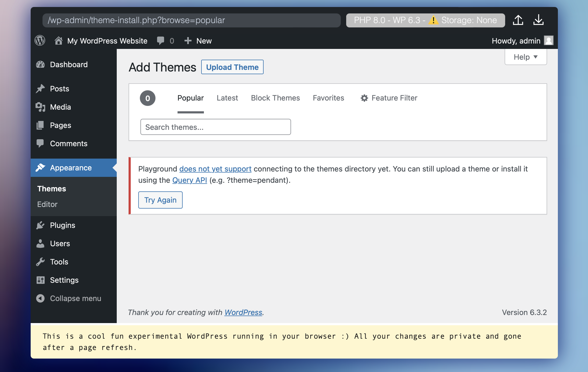Screen dimensions: 588x372
Task: Click the Feature Filter gear icon
Action: pos(364,98)
